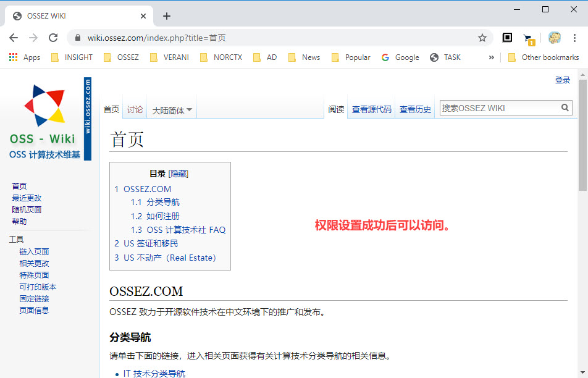Open the Chrome profile avatar

(554, 37)
